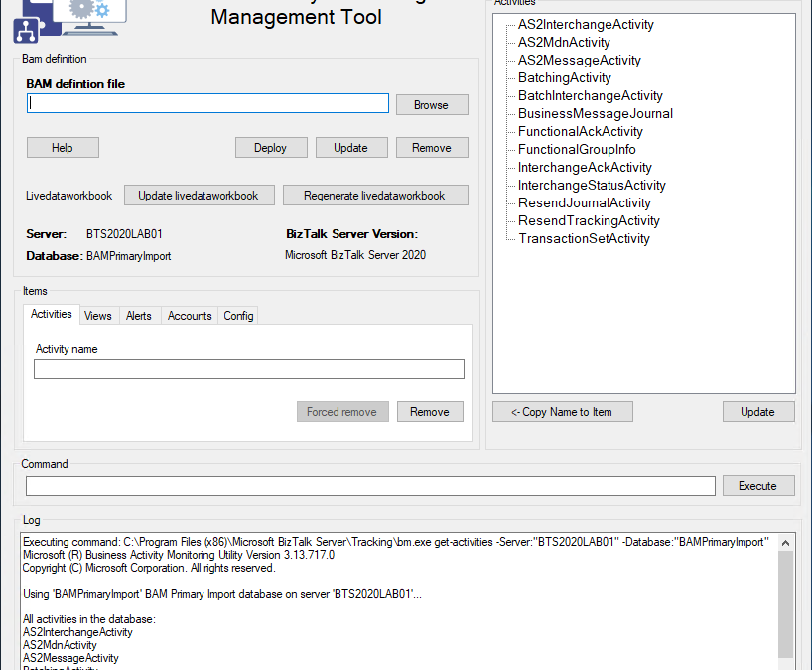Select BatchingActivity in the tree
The width and height of the screenshot is (812, 670).
point(565,77)
